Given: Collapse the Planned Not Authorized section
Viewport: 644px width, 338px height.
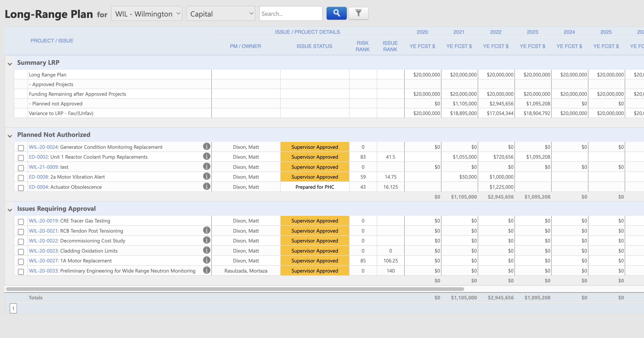Looking at the screenshot, I should [x=10, y=136].
